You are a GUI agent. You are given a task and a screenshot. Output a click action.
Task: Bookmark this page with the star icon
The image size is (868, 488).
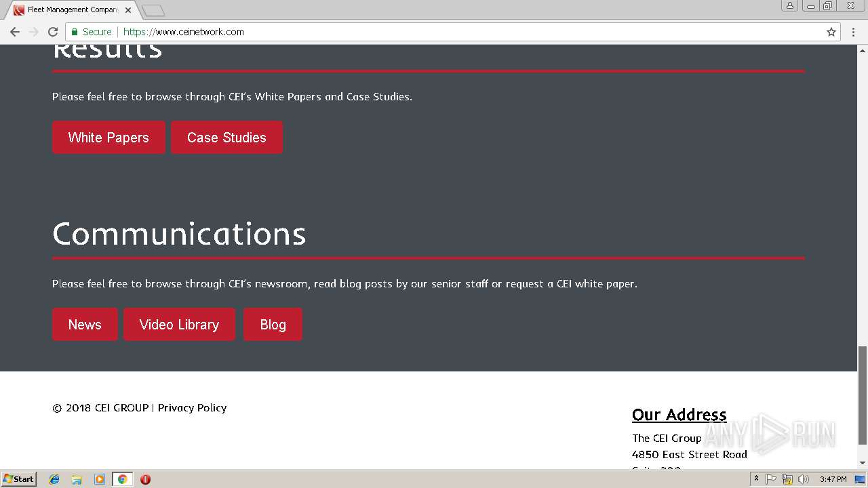tap(831, 32)
